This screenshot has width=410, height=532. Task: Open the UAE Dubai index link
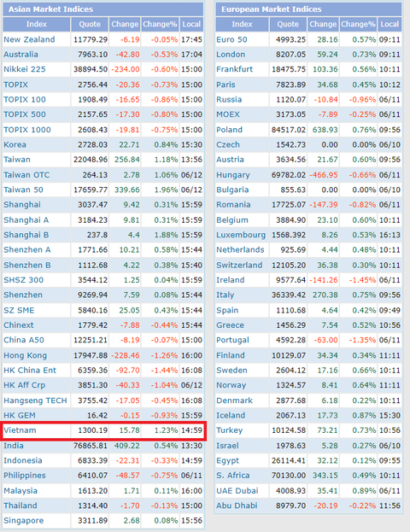237,491
